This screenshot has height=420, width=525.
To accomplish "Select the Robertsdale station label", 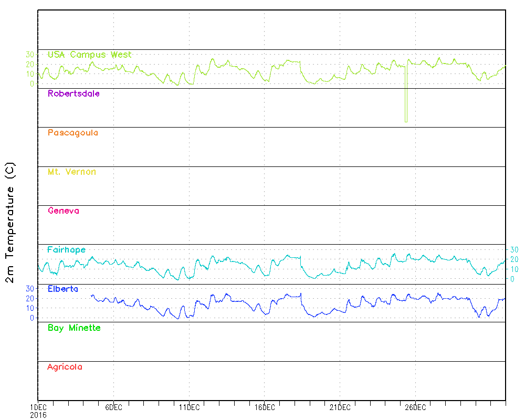I will coord(73,94).
